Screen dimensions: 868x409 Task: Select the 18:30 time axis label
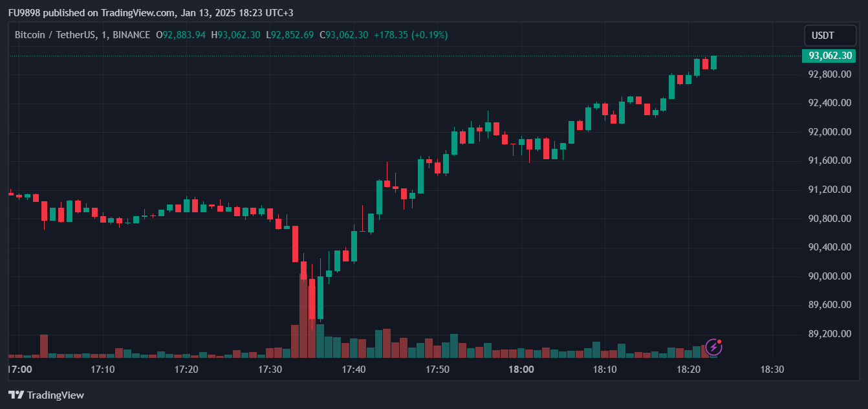click(x=772, y=370)
